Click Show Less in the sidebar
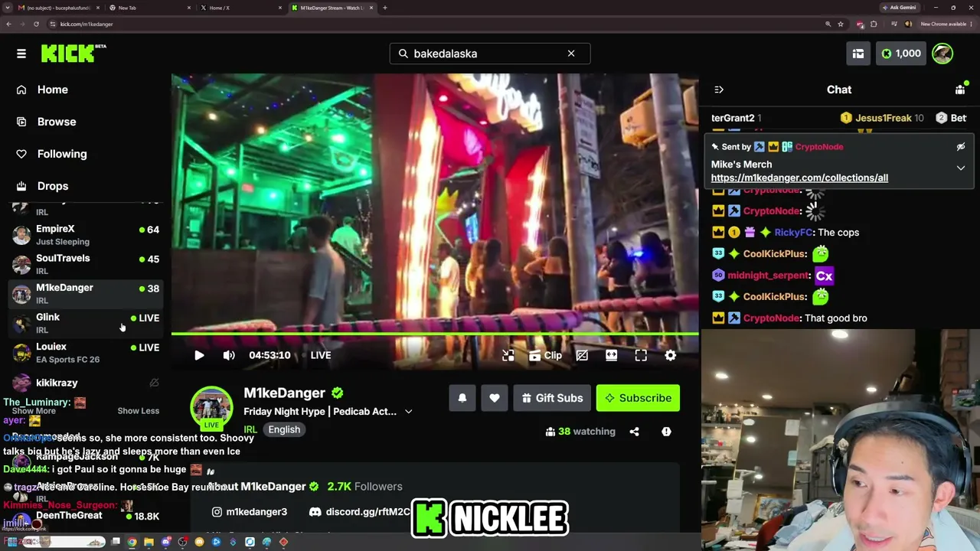 point(139,411)
